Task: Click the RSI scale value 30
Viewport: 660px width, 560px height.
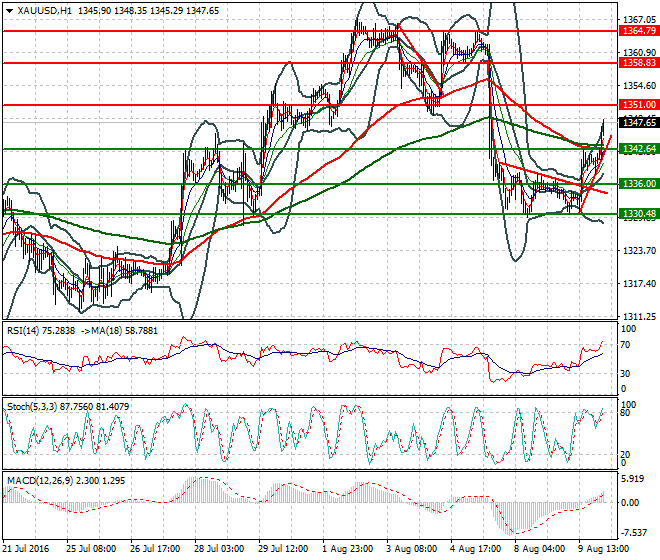Action: pos(625,373)
